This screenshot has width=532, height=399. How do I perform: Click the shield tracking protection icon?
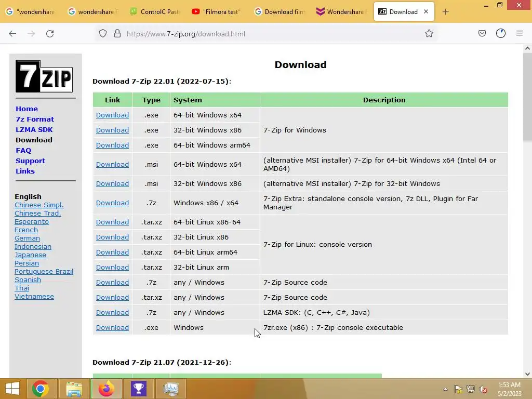[x=103, y=34]
